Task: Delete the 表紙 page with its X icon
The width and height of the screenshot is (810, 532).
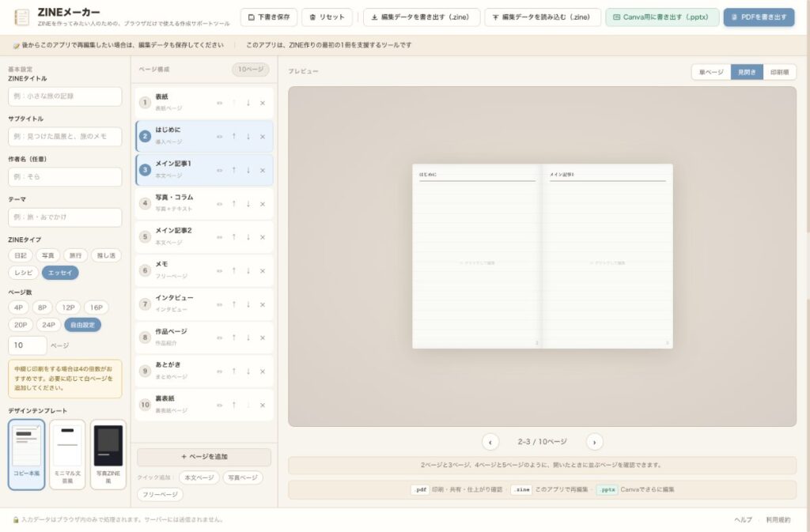Action: pos(263,103)
